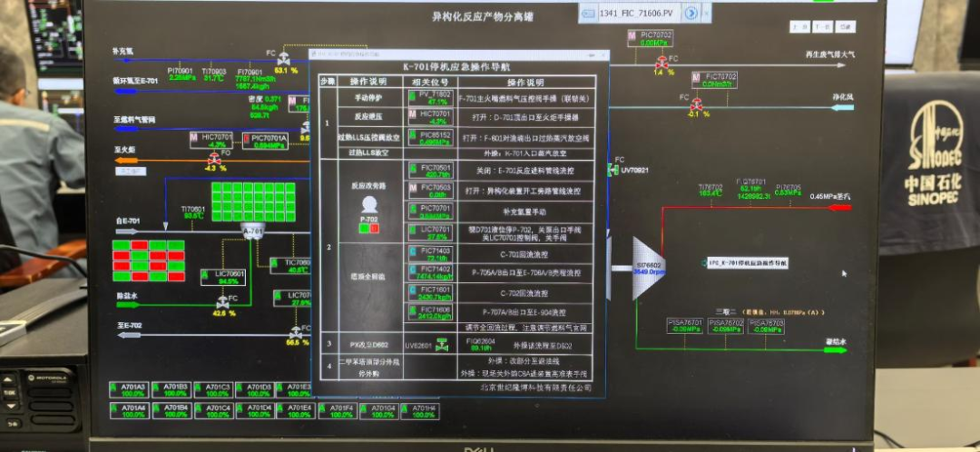This screenshot has height=452, width=980.
Task: Select fan A701C4 at 100.0%
Action: [x=213, y=411]
